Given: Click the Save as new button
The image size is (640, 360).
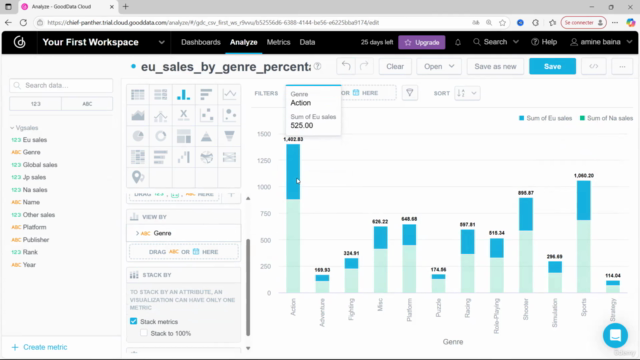Looking at the screenshot, I should [x=495, y=67].
